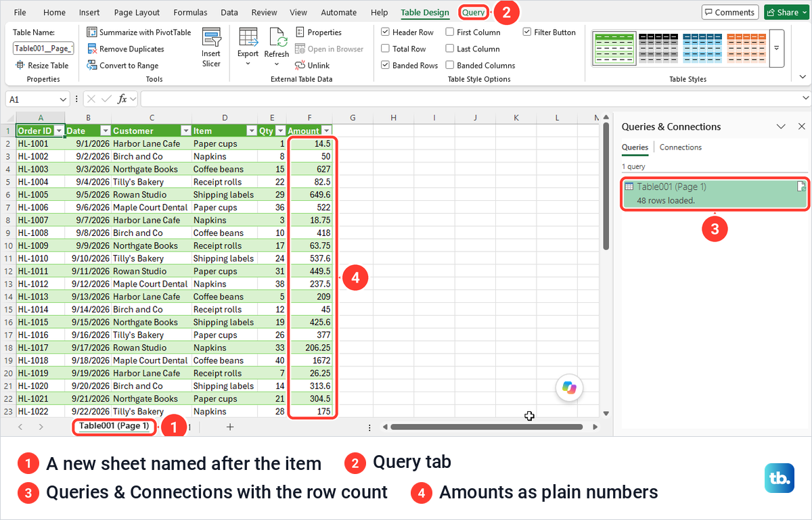Open the Data tab
This screenshot has width=812, height=520.
point(229,12)
